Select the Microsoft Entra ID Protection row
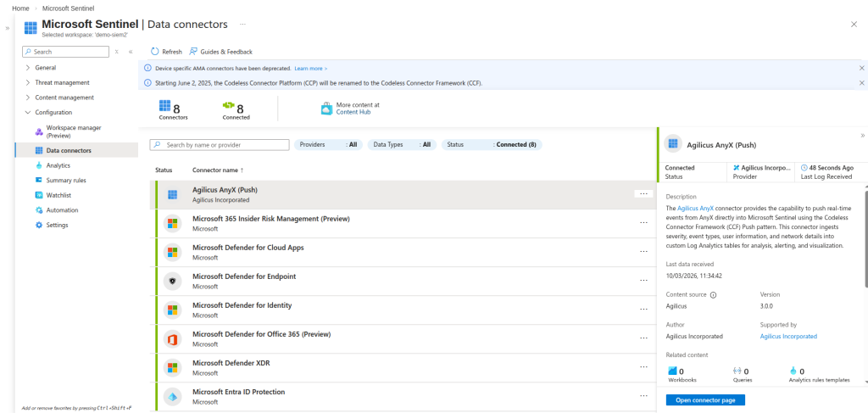Viewport: 868px width, 413px height. point(403,396)
